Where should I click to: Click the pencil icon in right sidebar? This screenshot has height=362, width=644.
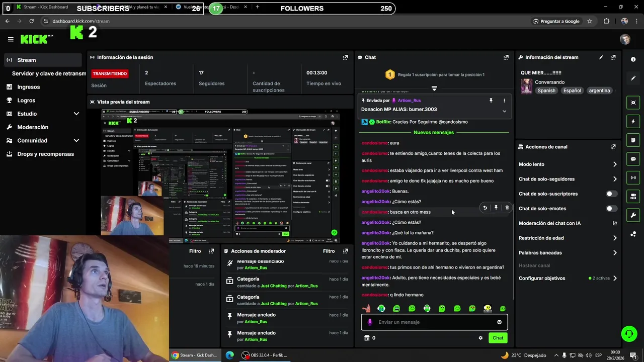[x=633, y=78]
